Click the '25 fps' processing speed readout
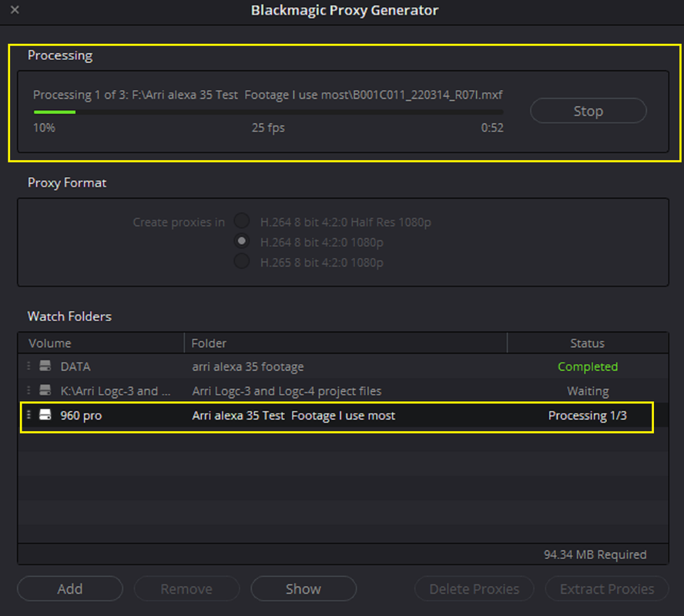 pos(268,128)
